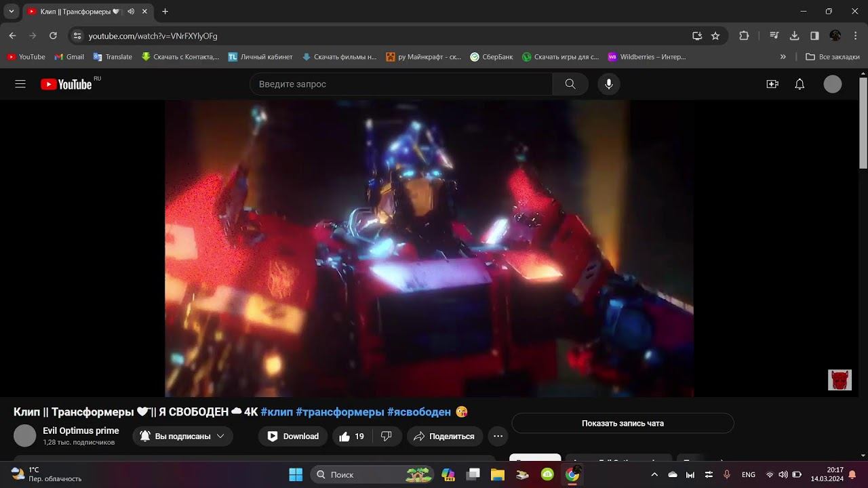Mute the tab via the speaker icon
This screenshot has width=868, height=488.
pos(131,12)
